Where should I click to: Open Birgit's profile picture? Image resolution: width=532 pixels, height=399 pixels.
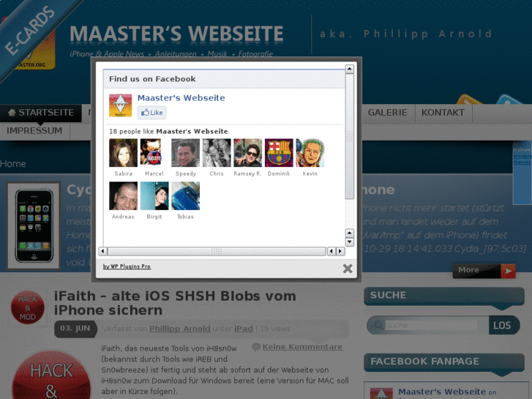(154, 196)
